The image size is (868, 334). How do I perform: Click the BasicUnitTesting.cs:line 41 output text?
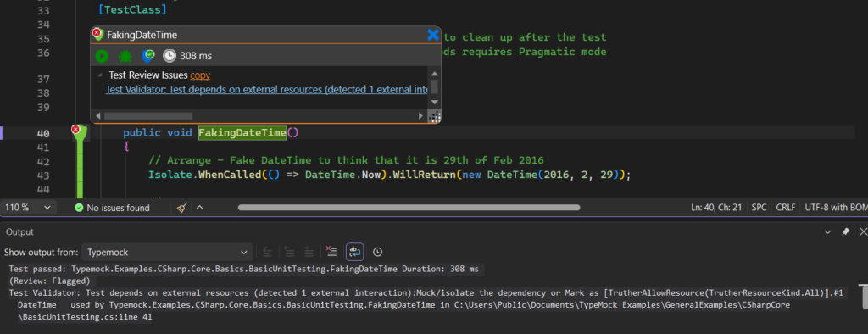[86, 317]
